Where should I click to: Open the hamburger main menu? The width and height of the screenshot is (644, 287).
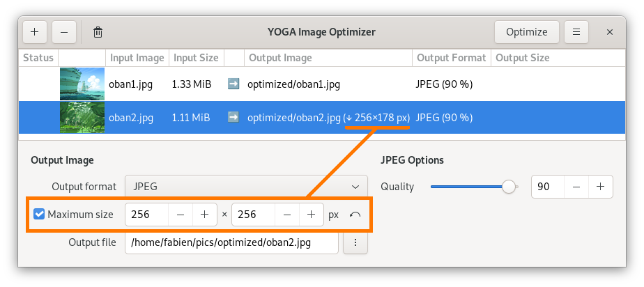576,32
